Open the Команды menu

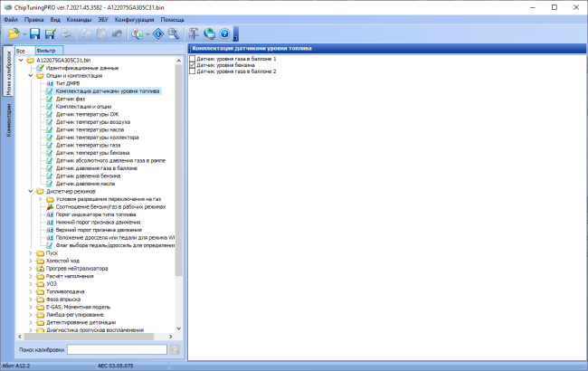[x=79, y=20]
